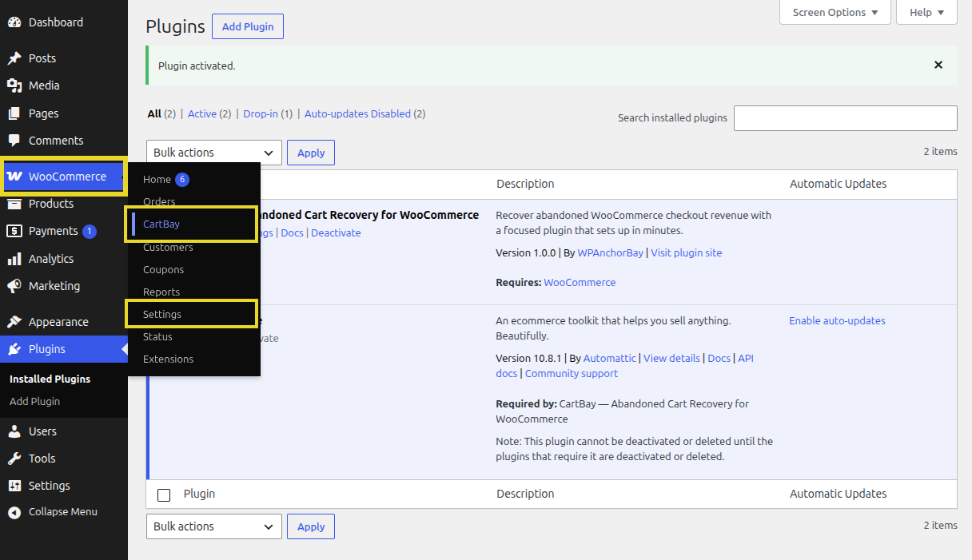Click the Plugins plug icon
Image resolution: width=972 pixels, height=560 pixels.
coord(14,349)
